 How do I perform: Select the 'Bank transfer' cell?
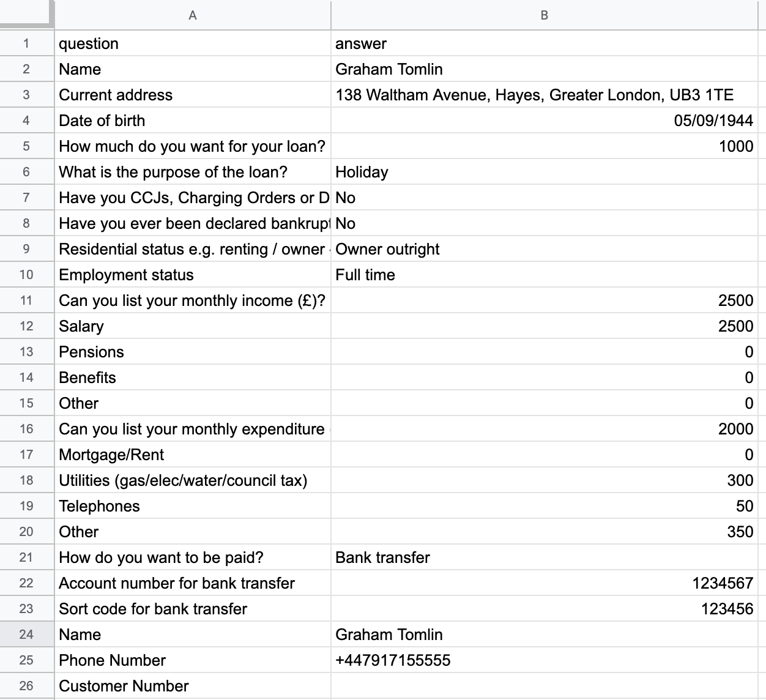coord(544,557)
